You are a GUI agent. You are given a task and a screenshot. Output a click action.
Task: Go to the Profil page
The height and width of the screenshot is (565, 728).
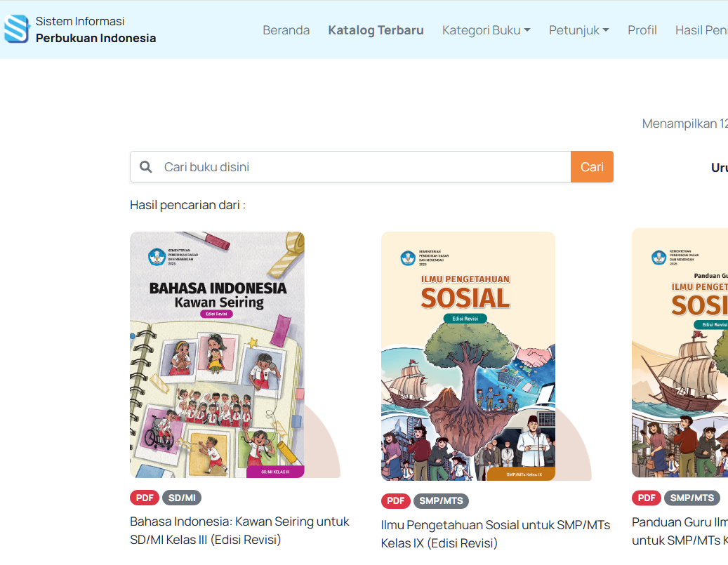coord(642,30)
